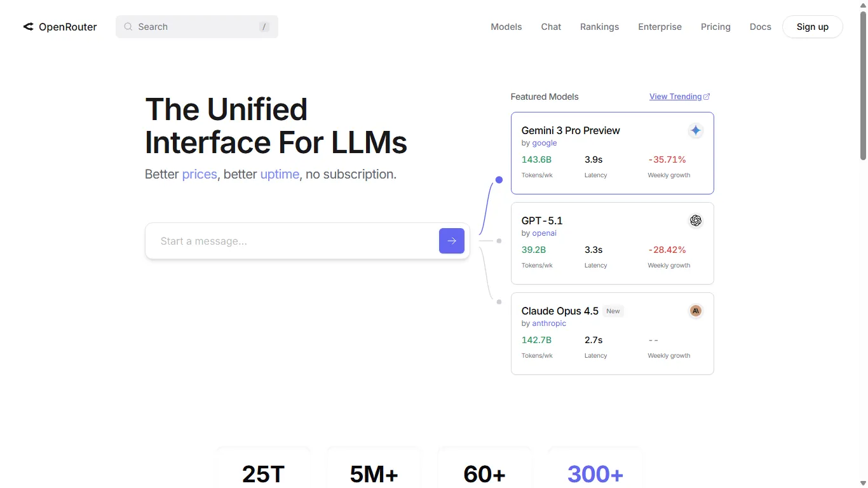Click the OpenAI logo on GPT-5.1 card
The width and height of the screenshot is (868, 488).
(x=696, y=220)
